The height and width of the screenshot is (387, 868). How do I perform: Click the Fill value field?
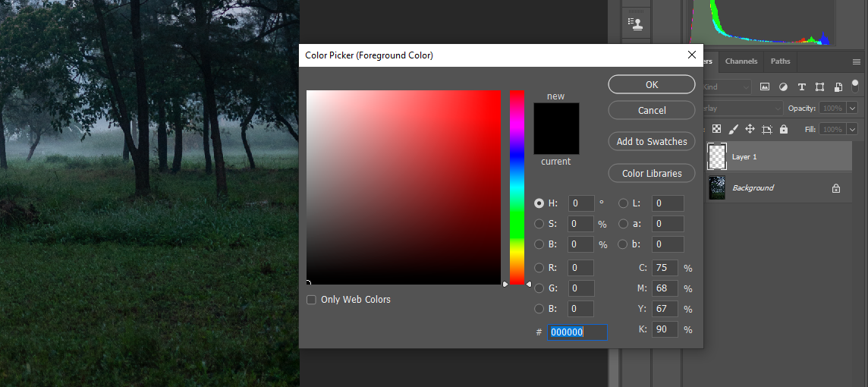[x=832, y=129]
